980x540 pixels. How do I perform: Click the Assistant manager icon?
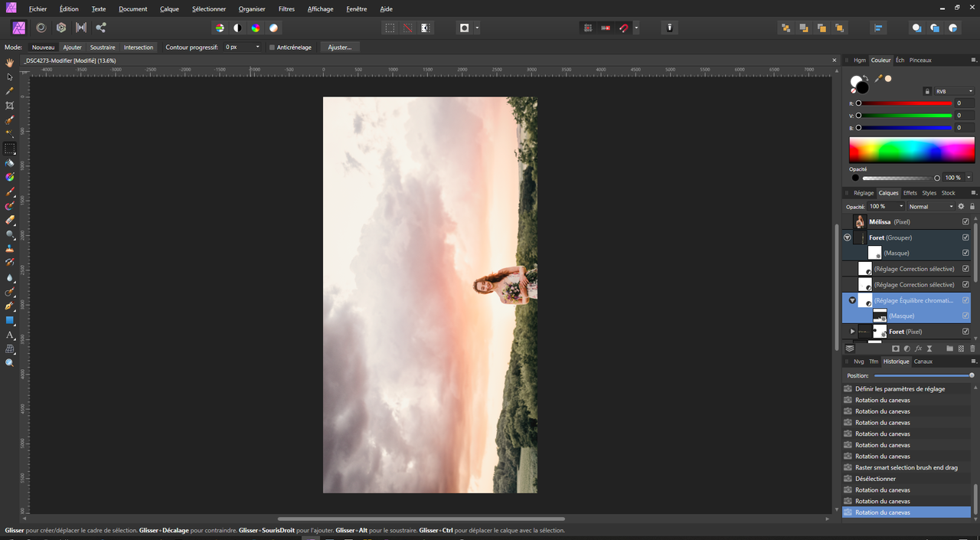[x=670, y=28]
